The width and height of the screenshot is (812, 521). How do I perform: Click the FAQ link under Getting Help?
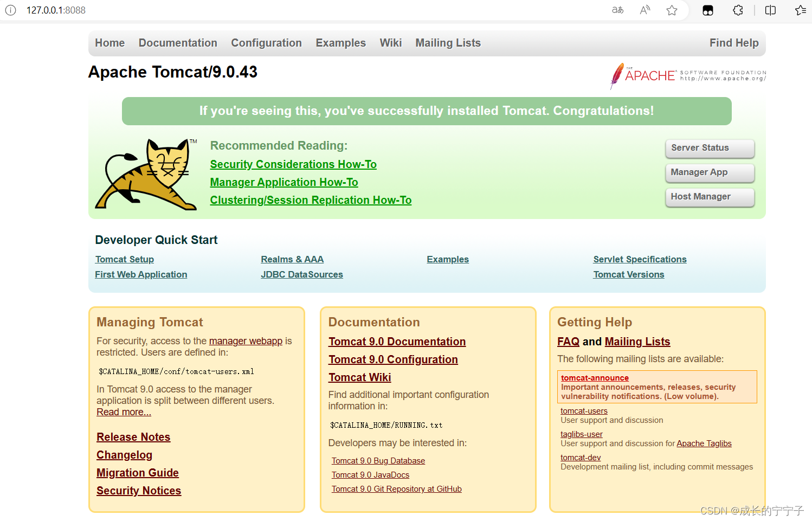pyautogui.click(x=568, y=342)
